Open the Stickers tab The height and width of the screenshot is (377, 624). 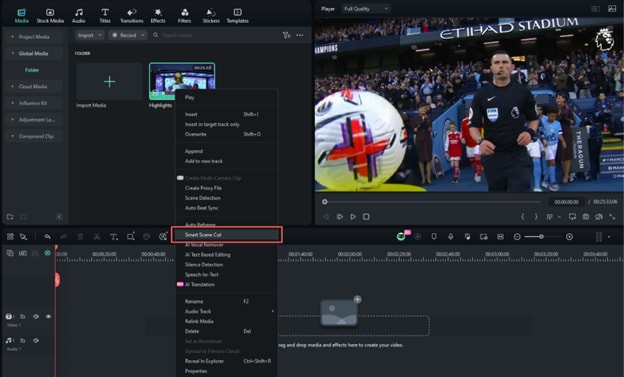pos(211,16)
